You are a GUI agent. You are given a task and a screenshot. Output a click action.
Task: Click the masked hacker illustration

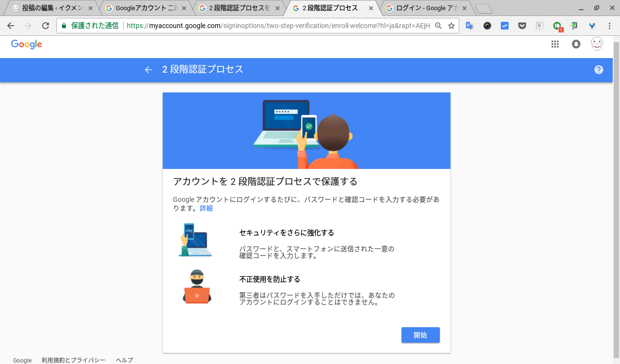pos(197,287)
